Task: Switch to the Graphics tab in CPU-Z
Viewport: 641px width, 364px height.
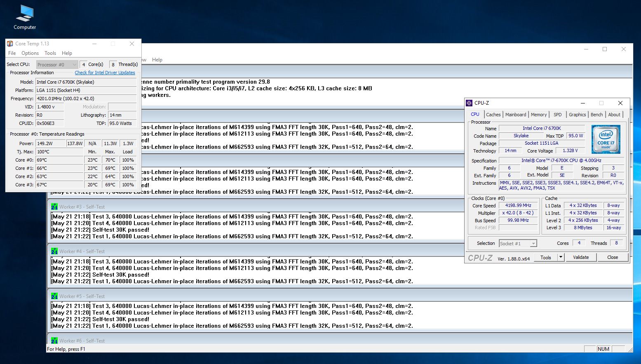Action: [577, 115]
